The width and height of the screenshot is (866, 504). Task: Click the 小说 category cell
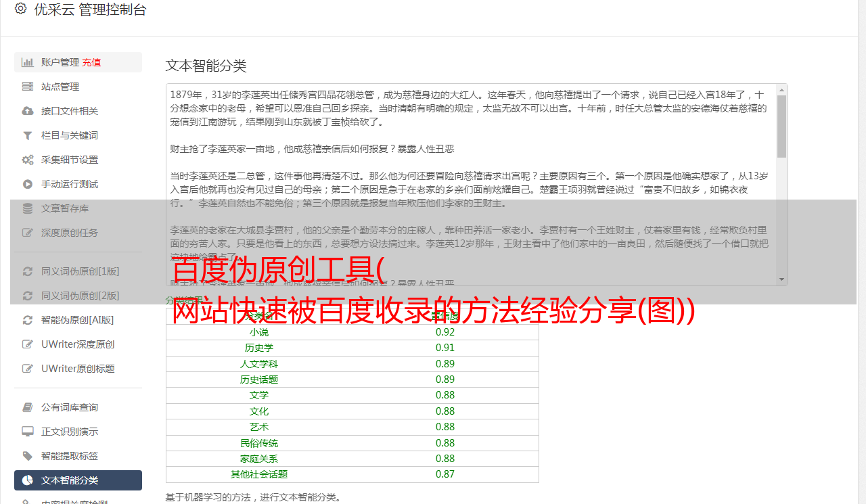(259, 332)
